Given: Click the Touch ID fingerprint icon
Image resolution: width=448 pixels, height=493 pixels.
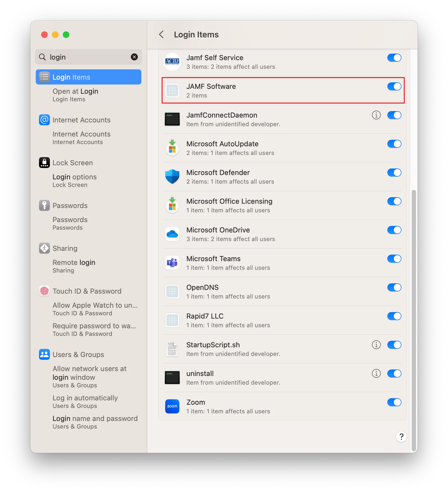Looking at the screenshot, I should pos(44,291).
